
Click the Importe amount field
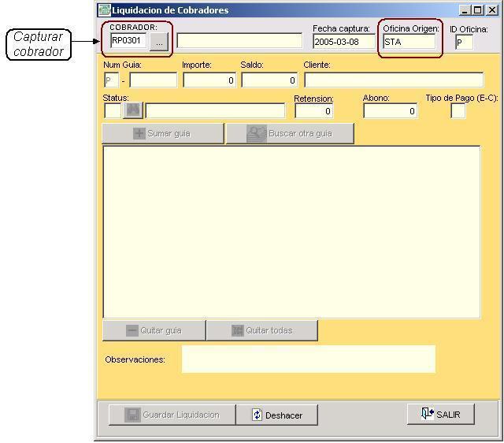point(209,80)
